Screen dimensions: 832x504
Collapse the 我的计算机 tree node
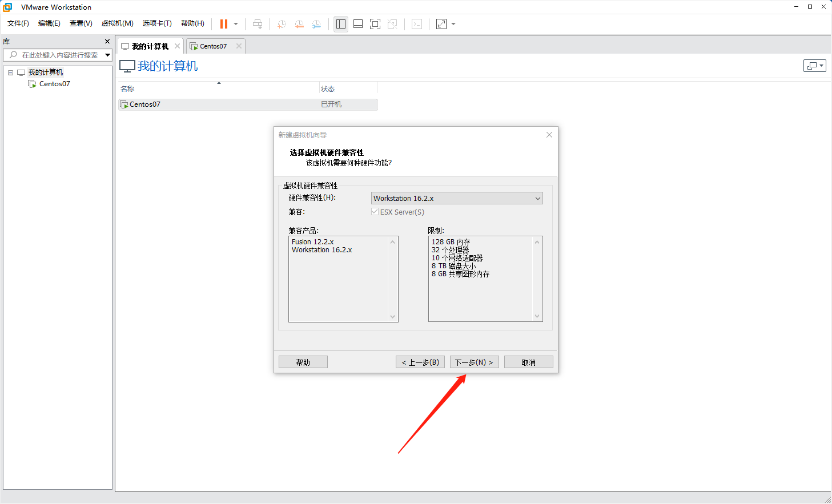10,72
